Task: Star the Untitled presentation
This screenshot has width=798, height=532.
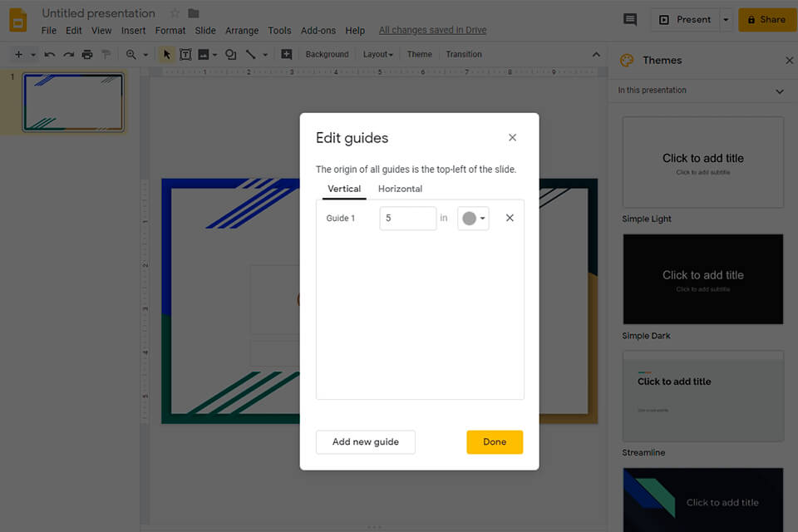Action: coord(175,13)
